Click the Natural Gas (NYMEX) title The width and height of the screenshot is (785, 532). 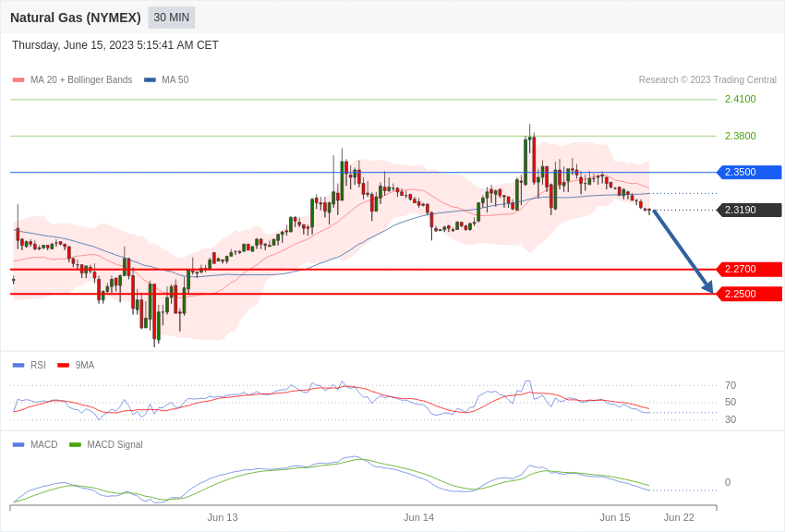click(x=76, y=18)
